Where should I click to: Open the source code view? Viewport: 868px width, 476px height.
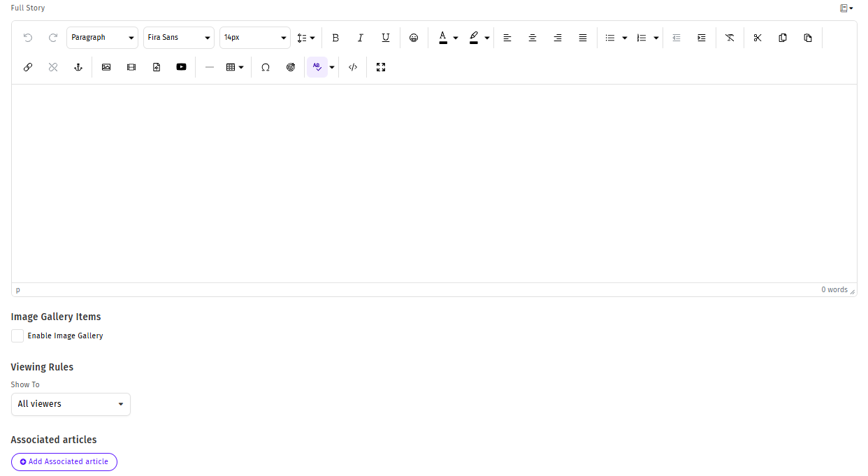click(353, 67)
